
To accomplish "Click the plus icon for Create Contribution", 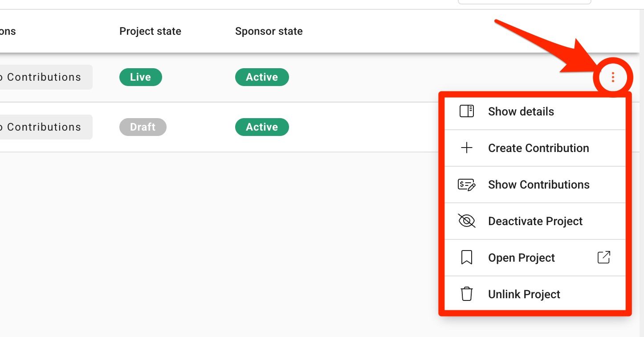I will point(466,148).
